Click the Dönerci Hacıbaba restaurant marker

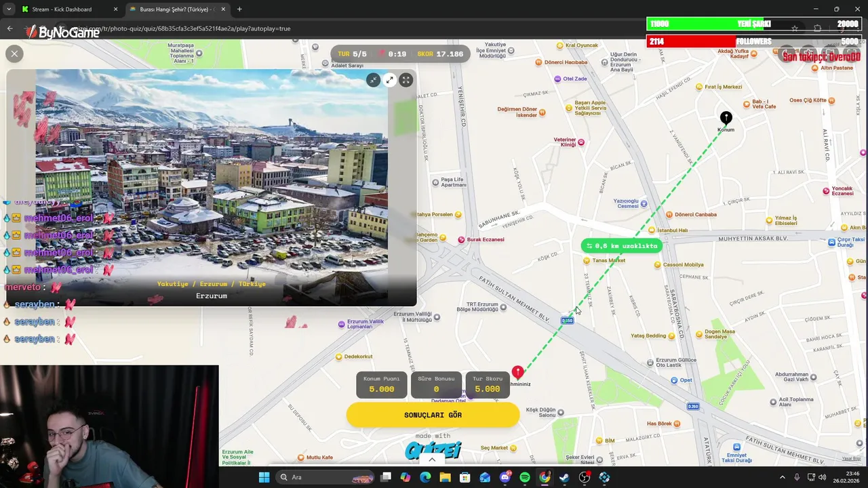538,62
